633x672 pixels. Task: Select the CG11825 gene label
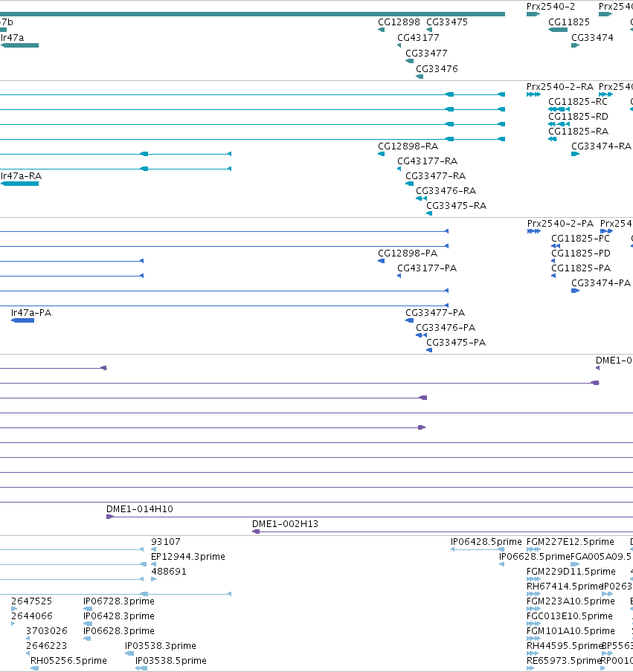tap(569, 22)
